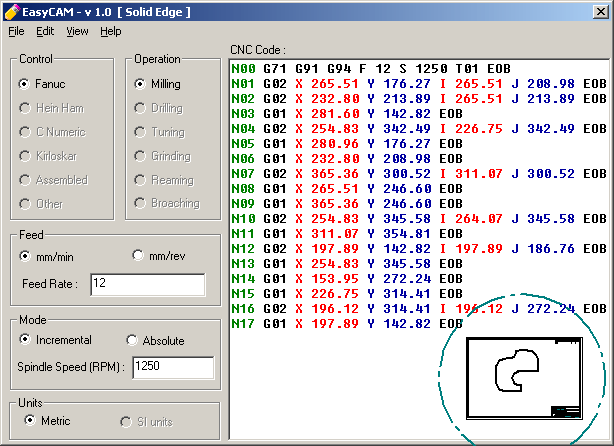Click code line N06 G01 X 232.80

(347, 159)
